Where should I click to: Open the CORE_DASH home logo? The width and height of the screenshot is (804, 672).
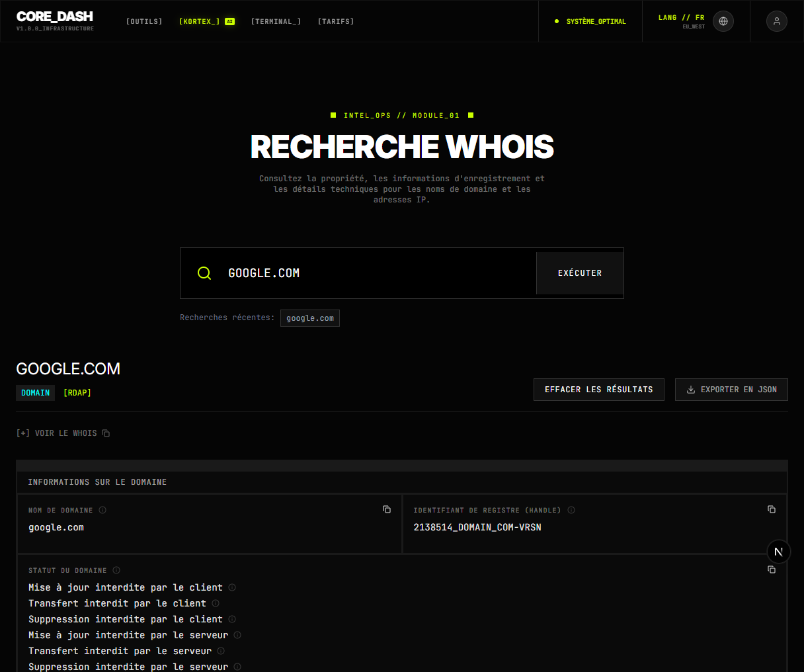coord(55,21)
